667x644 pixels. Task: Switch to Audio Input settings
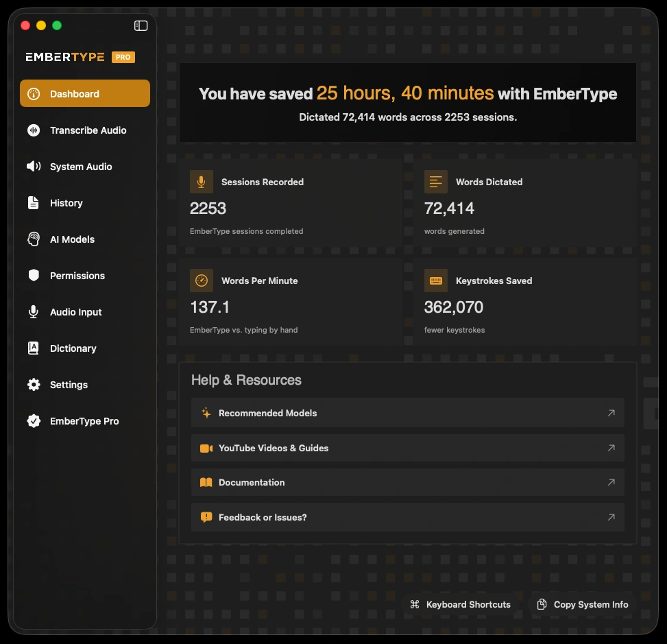85,312
